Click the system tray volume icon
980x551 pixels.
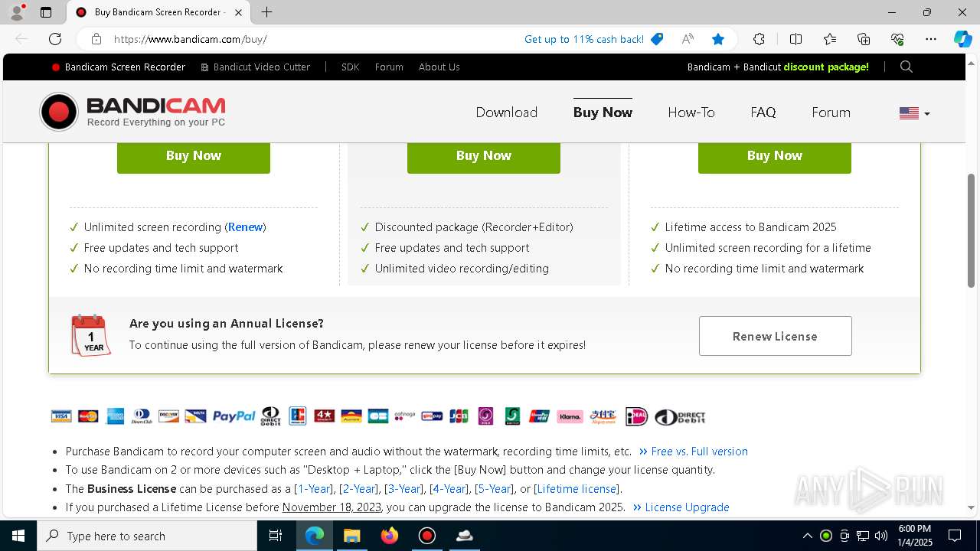pyautogui.click(x=880, y=536)
